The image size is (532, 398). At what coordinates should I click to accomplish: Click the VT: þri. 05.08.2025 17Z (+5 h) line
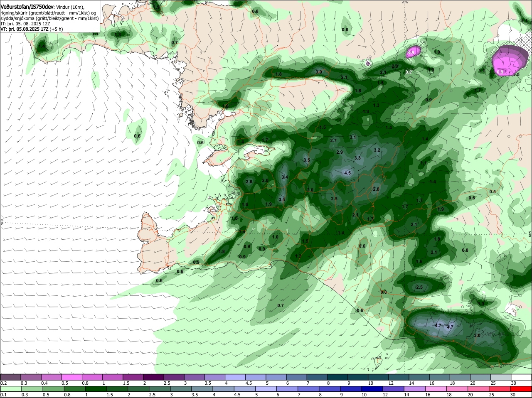point(32,29)
